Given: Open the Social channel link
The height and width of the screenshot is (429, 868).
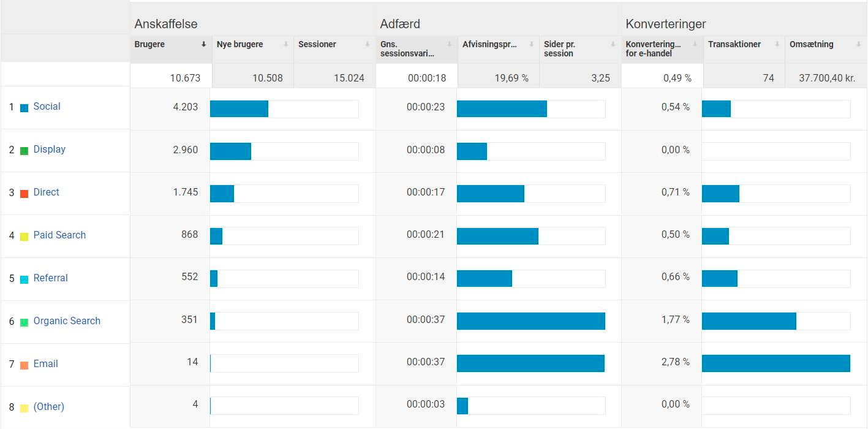Looking at the screenshot, I should click(x=47, y=107).
